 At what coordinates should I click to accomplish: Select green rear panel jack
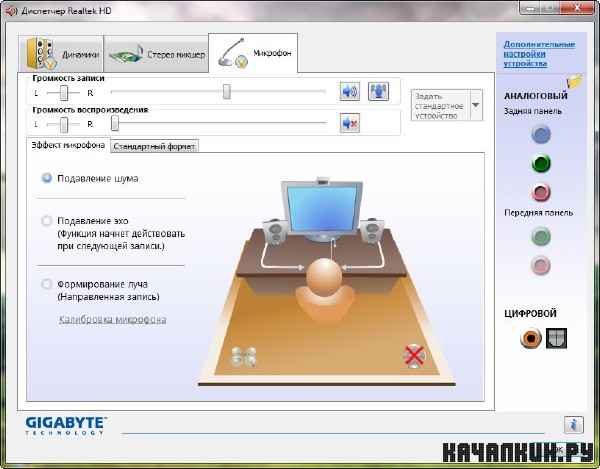pyautogui.click(x=541, y=164)
